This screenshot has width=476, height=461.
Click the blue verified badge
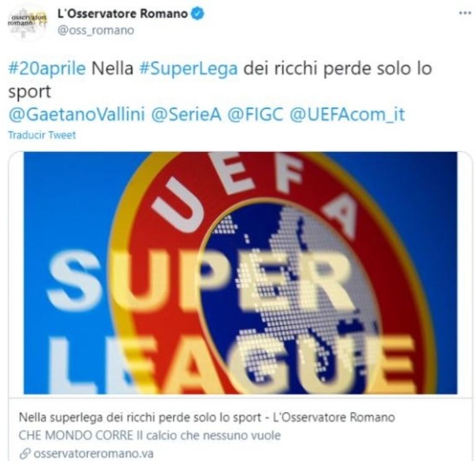(x=198, y=14)
